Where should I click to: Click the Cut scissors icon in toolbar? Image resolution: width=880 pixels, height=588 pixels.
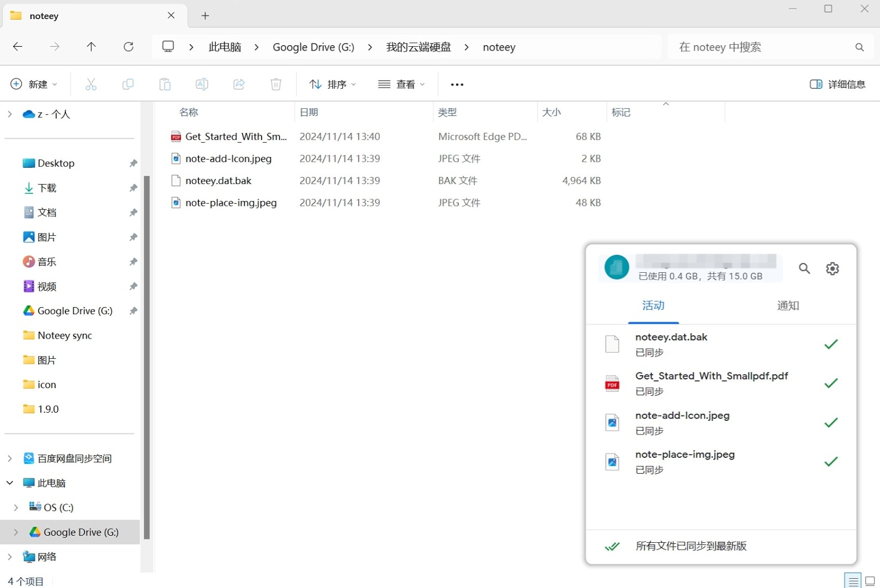tap(91, 84)
